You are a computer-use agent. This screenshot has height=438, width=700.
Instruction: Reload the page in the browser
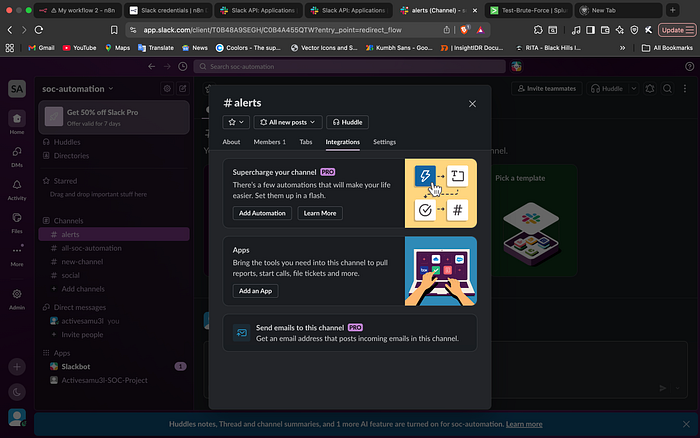[39, 30]
